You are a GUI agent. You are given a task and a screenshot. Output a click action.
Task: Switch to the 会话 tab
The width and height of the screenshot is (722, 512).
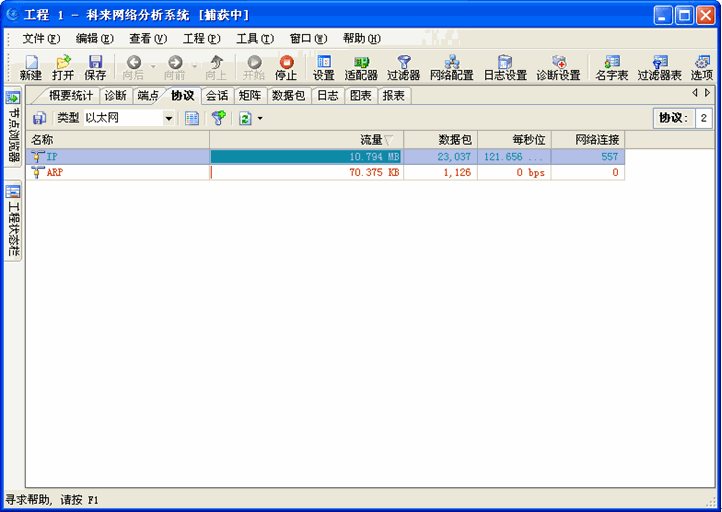(x=217, y=96)
